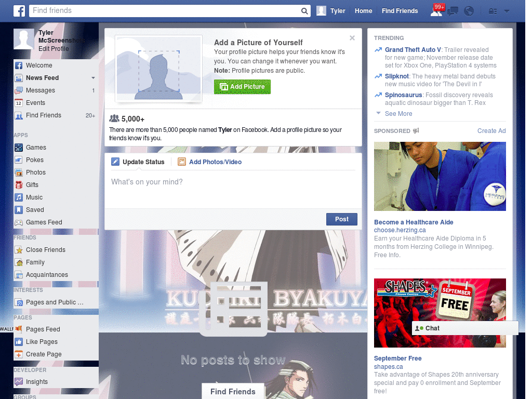
Task: Click the sidebar profile avatar thumbnail
Action: pyautogui.click(x=24, y=39)
